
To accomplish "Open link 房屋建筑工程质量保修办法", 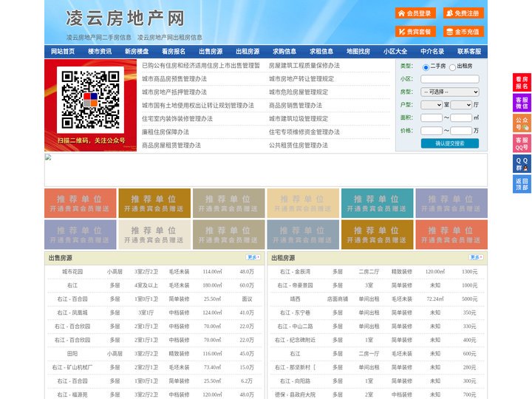I will click(304, 66).
